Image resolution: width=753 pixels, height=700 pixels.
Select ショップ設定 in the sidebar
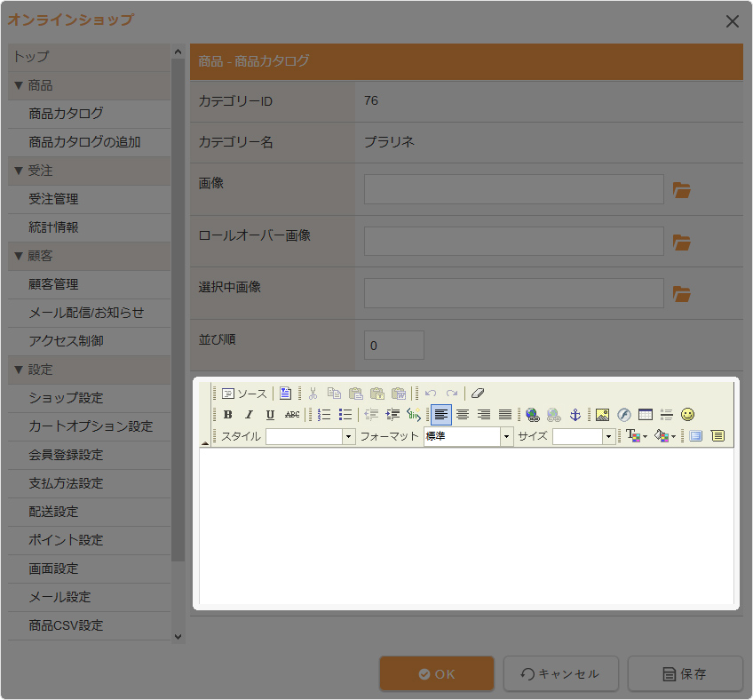point(66,398)
